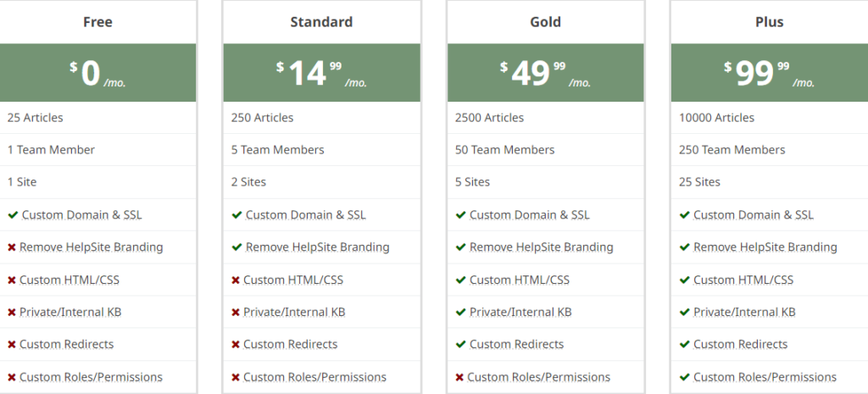This screenshot has height=394, width=868.
Task: Select the Standard plan heading
Action: (321, 22)
